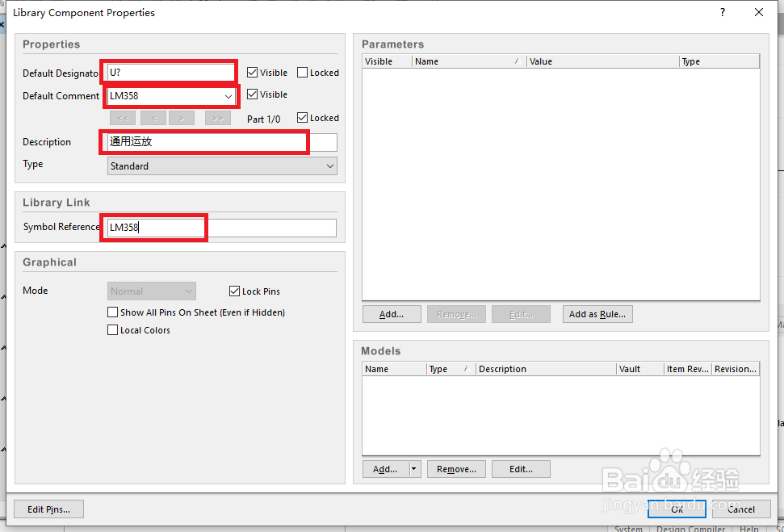Click the Default Designator input field
Screen dimensions: 784x532
(171, 73)
